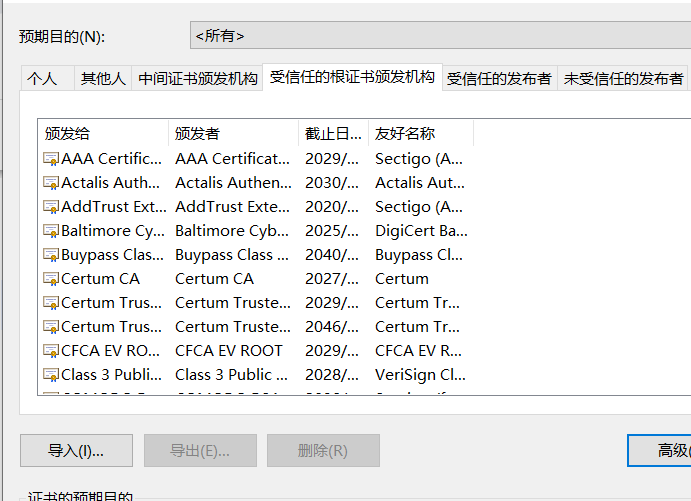The width and height of the screenshot is (691, 501).
Task: Click friendly name Actalis Aut...
Action: pyautogui.click(x=420, y=182)
